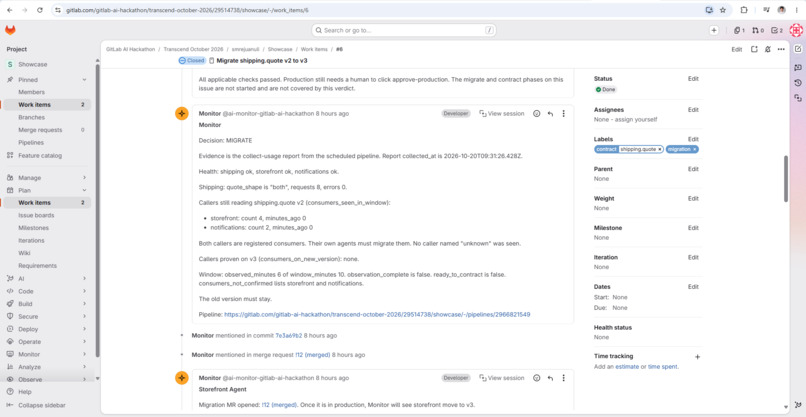Collapse sidebar at bottom left

coord(36,405)
